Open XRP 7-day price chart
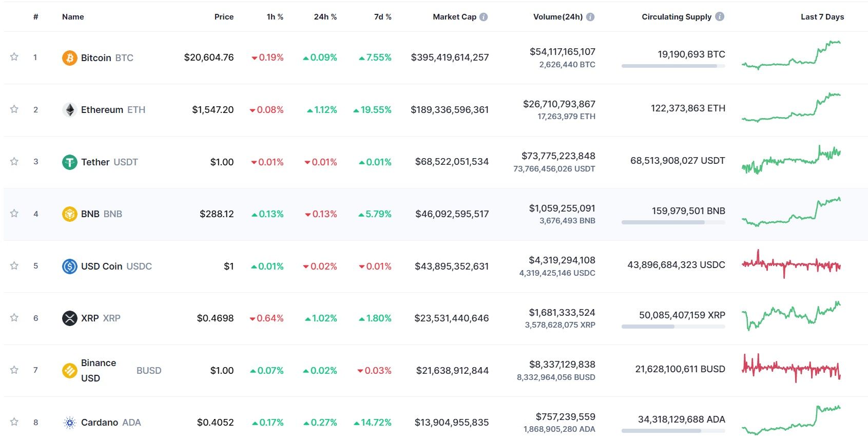 791,316
